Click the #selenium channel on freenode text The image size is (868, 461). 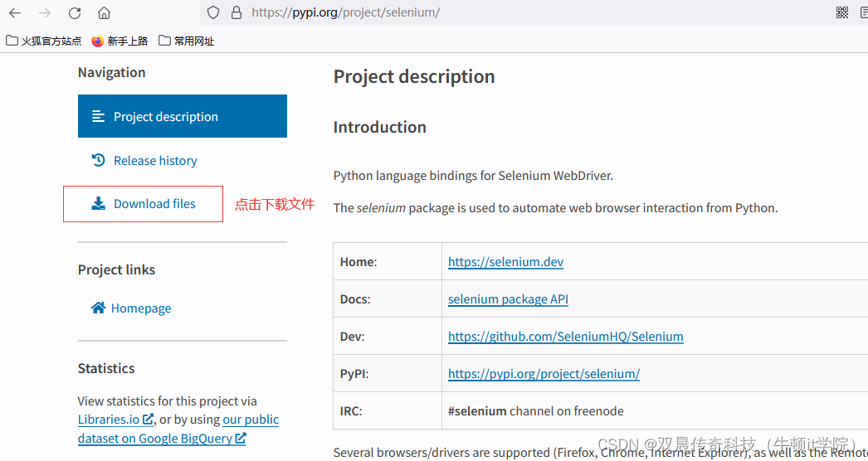(x=535, y=411)
